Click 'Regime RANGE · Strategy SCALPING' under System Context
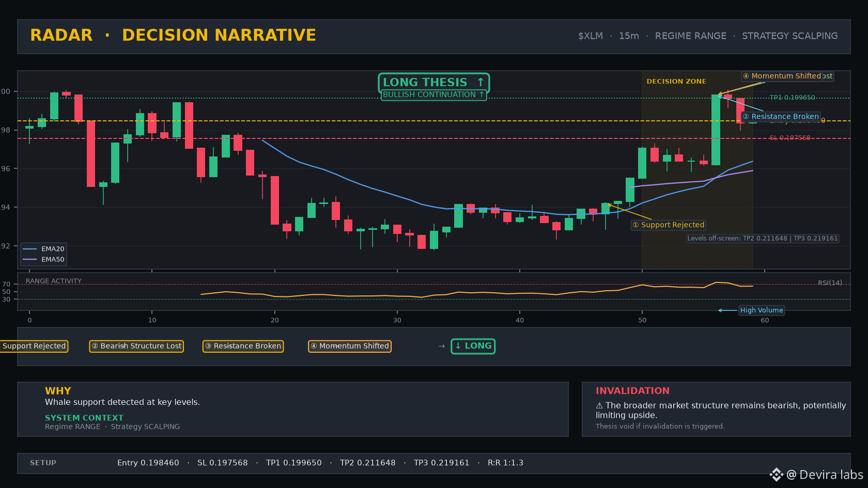 coord(113,427)
